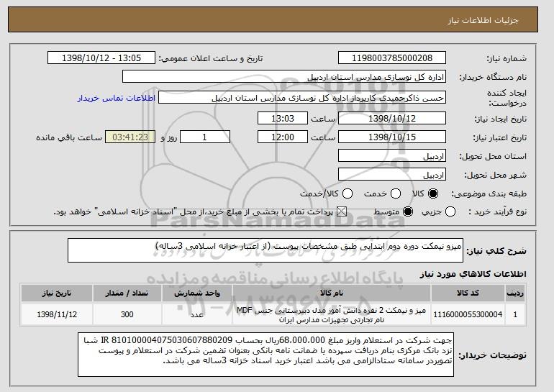The image size is (554, 392).
Task: Click the remaining days field showing 1
Action: (x=205, y=137)
